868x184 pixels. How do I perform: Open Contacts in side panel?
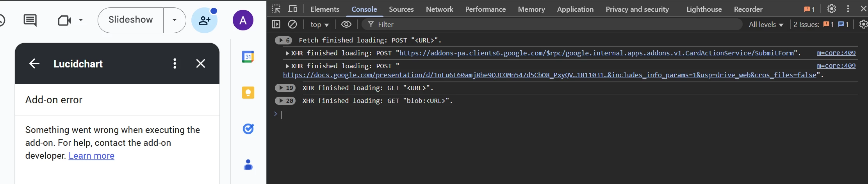point(248,165)
